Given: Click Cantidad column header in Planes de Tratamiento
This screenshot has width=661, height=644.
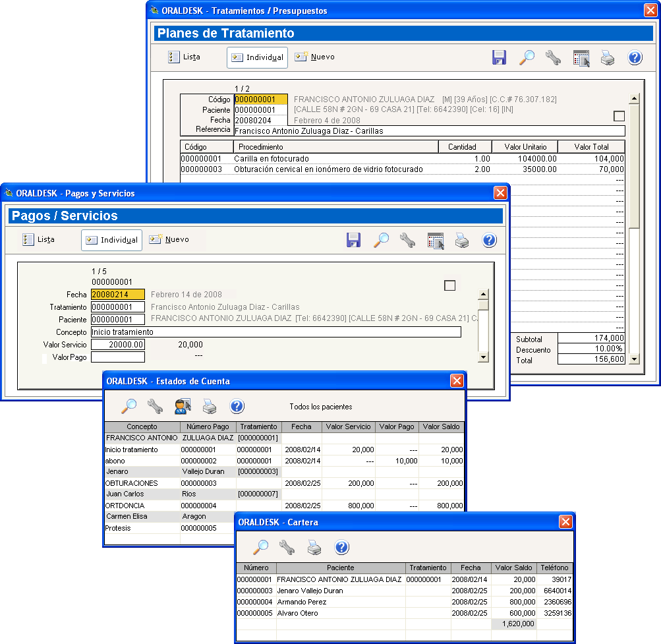Looking at the screenshot, I should coord(465,147).
